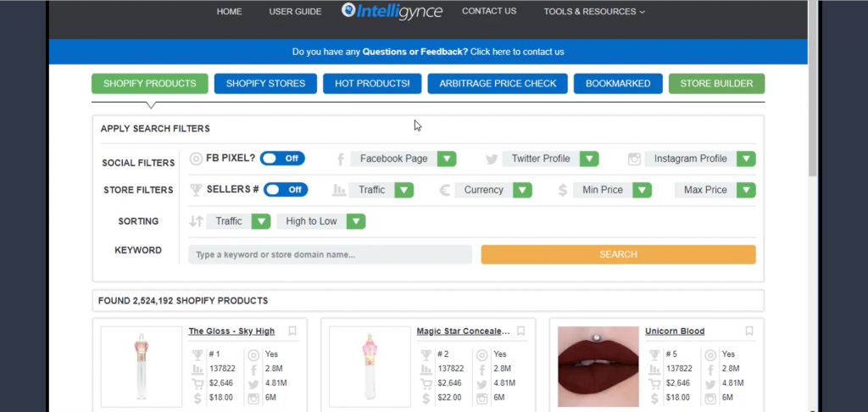Viewport: 868px width, 412px height.
Task: Click the $22.00 price on Magic Star card
Action: [x=449, y=398]
